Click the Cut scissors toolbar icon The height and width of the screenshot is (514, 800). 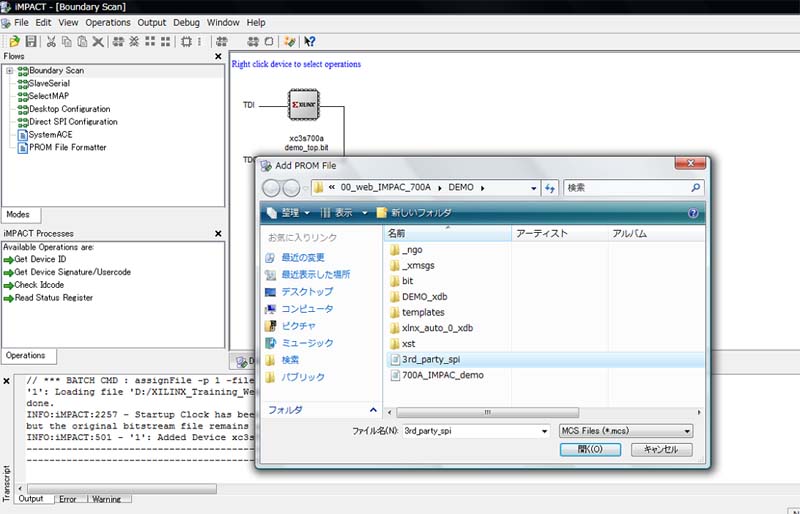(x=51, y=41)
